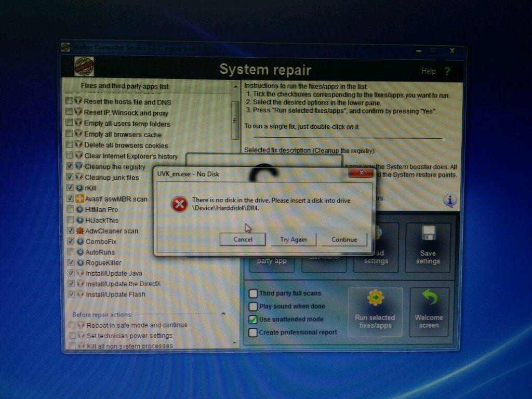
Task: Click the icon beside Reset the hosts file and DNS
Action: pyautogui.click(x=78, y=101)
